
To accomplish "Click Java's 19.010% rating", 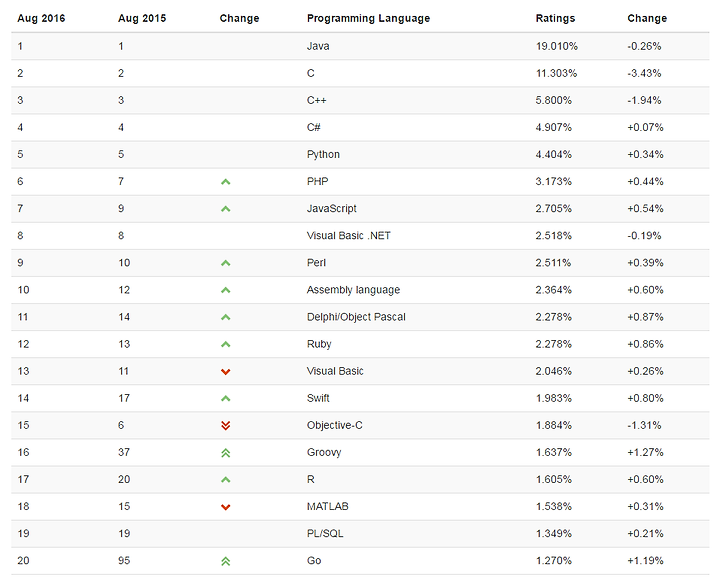I will (x=557, y=46).
